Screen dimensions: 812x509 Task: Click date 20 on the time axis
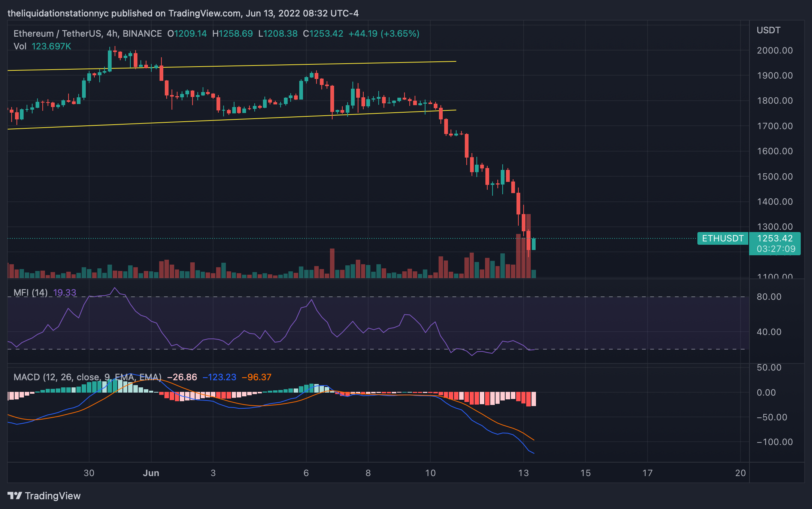tap(740, 473)
